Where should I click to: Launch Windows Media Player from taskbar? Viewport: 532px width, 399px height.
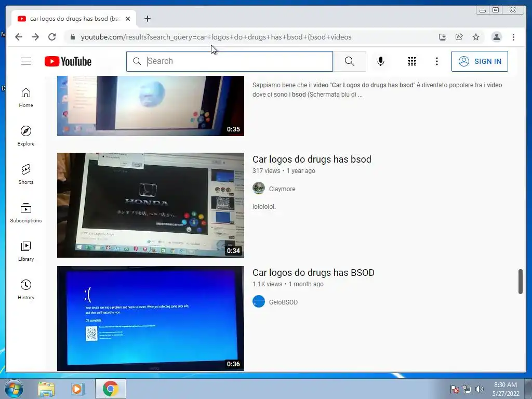(77, 389)
